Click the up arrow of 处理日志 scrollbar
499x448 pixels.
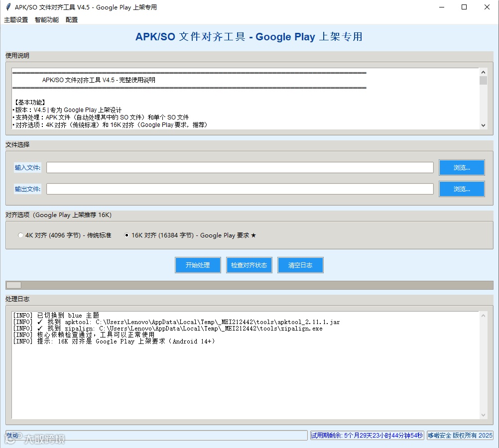(x=483, y=316)
